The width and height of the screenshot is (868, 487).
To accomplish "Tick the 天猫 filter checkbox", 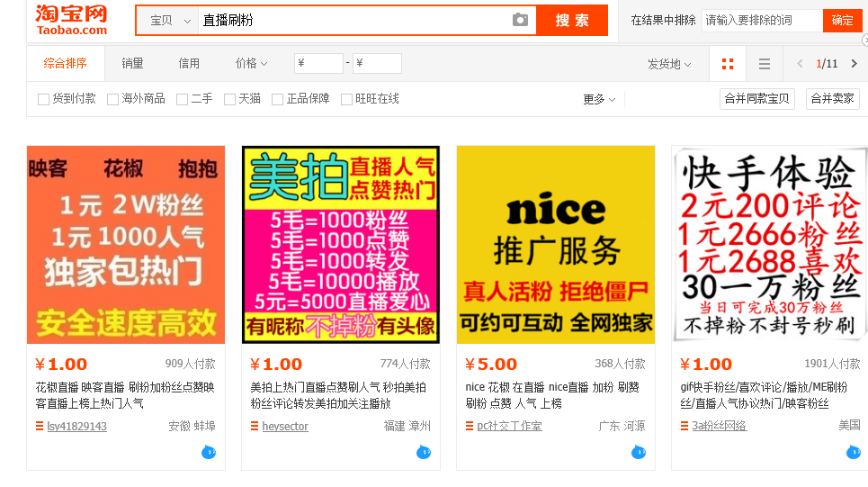I will [x=229, y=99].
